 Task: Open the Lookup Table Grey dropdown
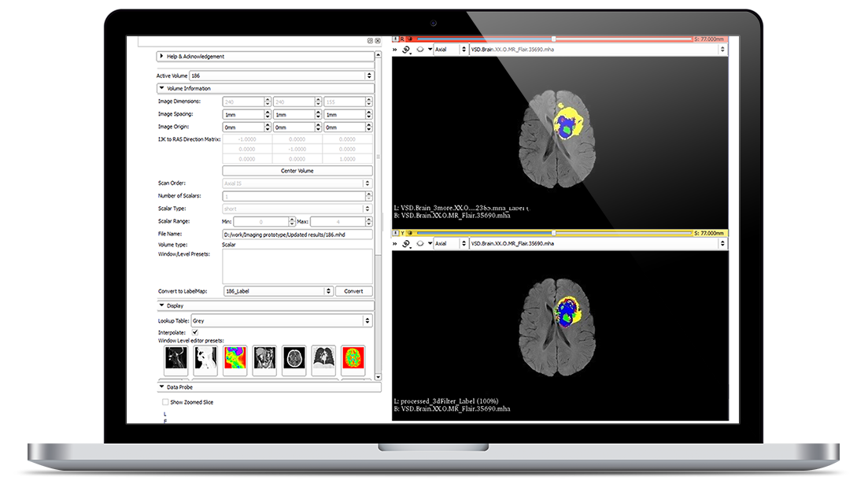(281, 320)
